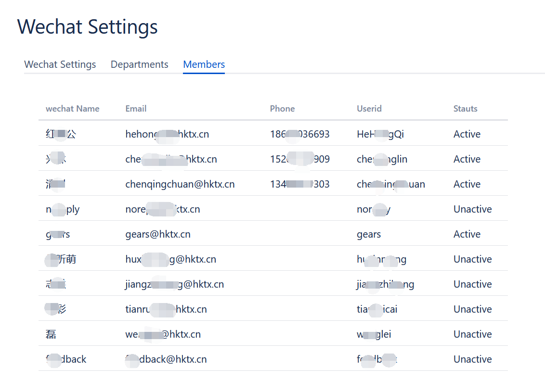The width and height of the screenshot is (545, 392).
Task: Click the 磊 wechat name cell
Action: click(51, 334)
